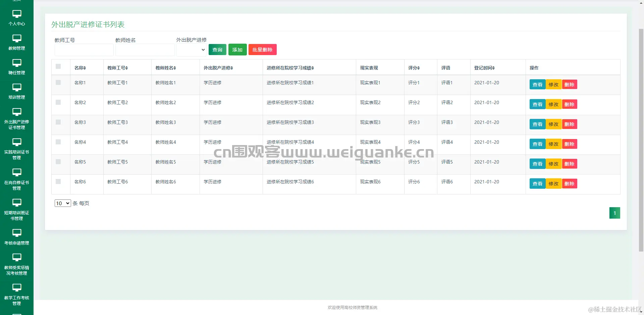Click 修改 for row 名称4
644x315 pixels.
[x=553, y=144]
